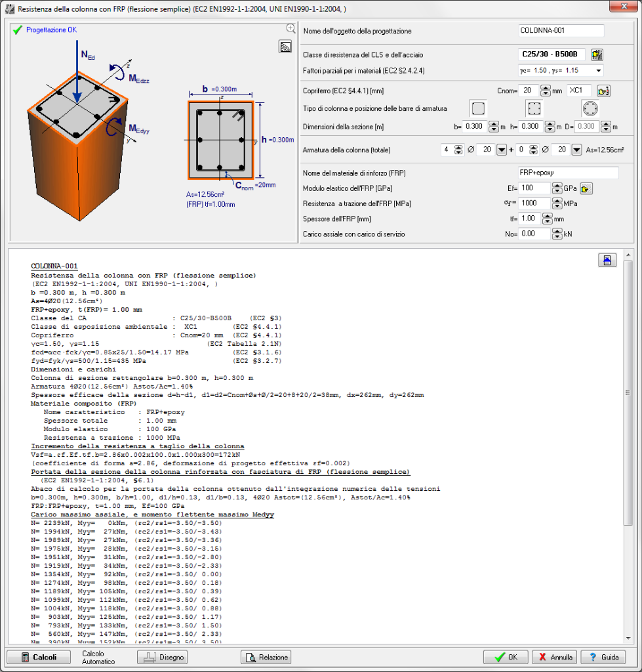This screenshot has width=642, height=672.
Task: Click the tf FRP thickness input
Action: (x=530, y=219)
